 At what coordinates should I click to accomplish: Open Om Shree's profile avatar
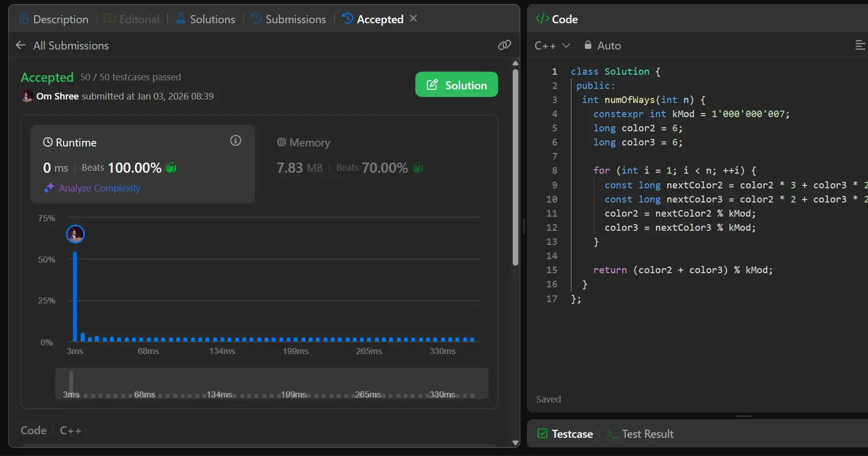tap(27, 96)
